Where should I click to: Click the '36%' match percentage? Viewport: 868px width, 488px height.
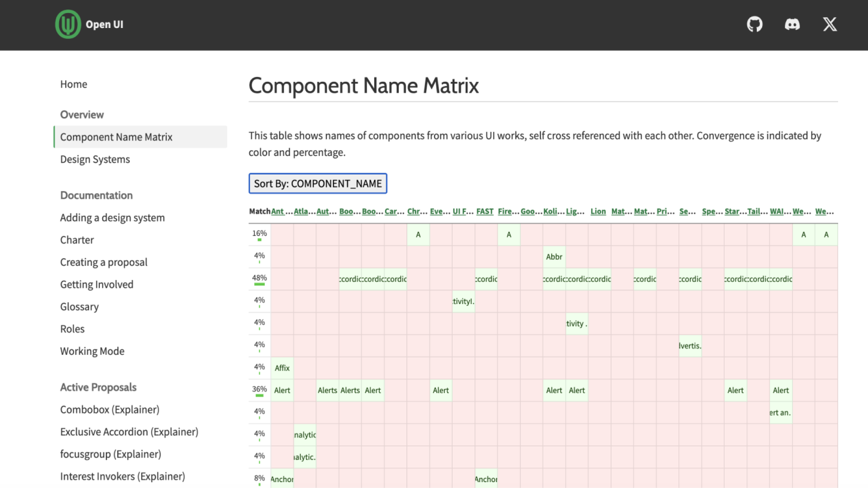[259, 389]
